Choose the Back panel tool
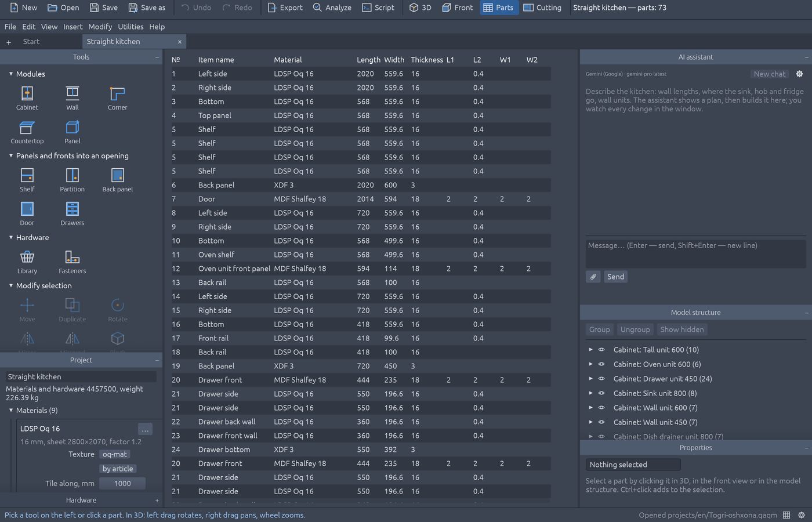 [117, 180]
